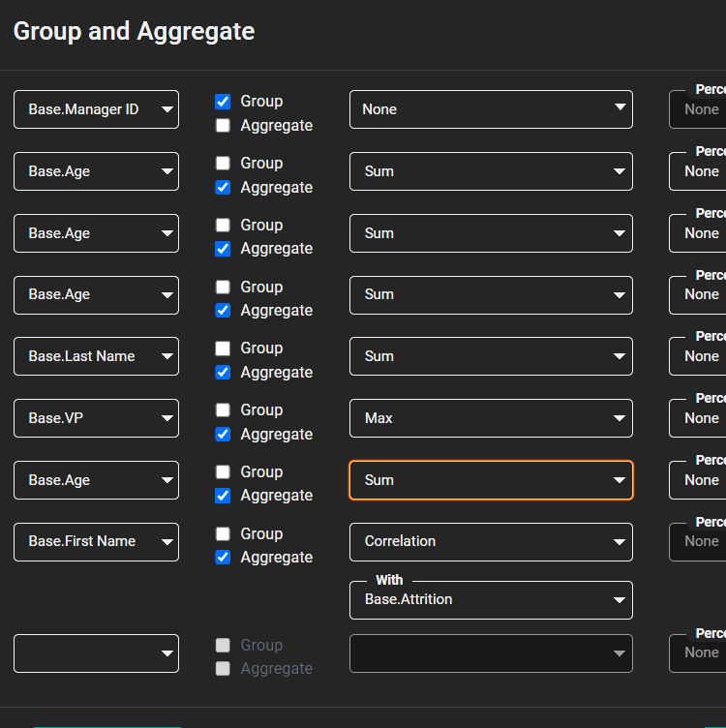726x728 pixels.
Task: Open the Base.First Name field dropdown
Action: pos(96,541)
